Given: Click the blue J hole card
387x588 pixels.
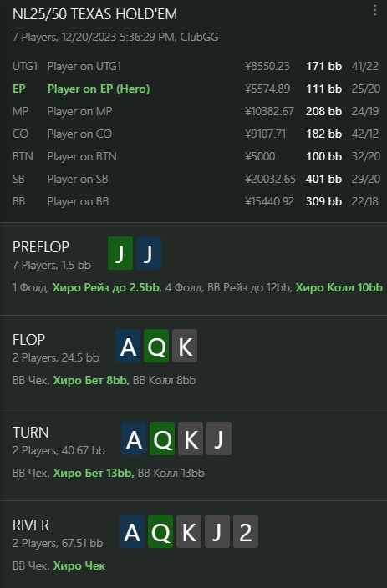Looking at the screenshot, I should (149, 253).
